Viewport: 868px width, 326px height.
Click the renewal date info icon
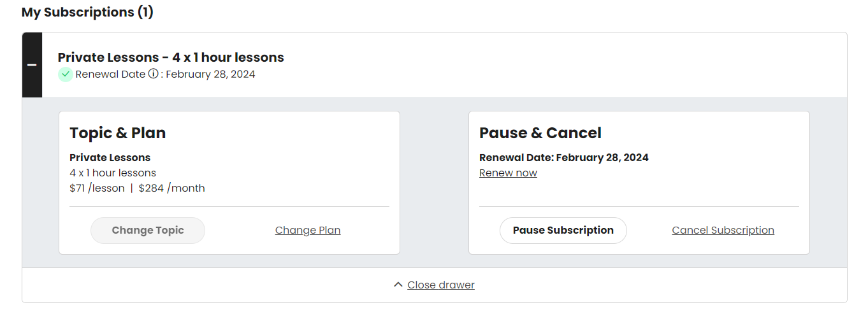pos(153,74)
